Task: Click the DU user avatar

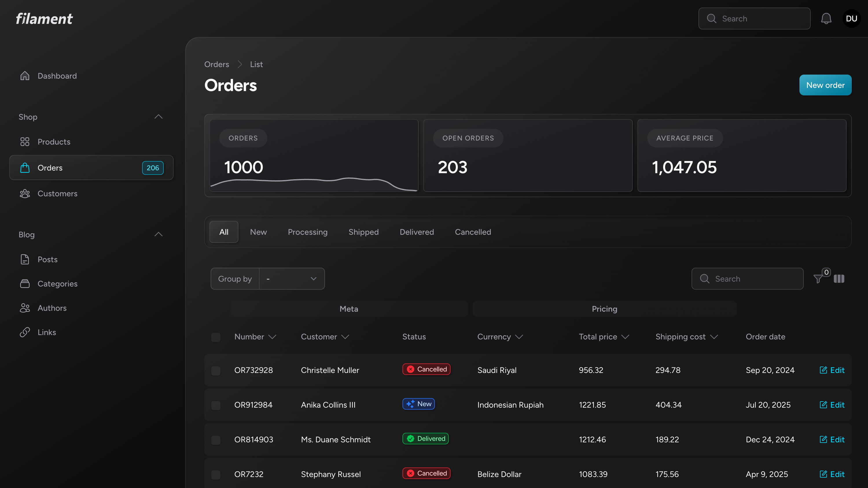Action: coord(851,19)
